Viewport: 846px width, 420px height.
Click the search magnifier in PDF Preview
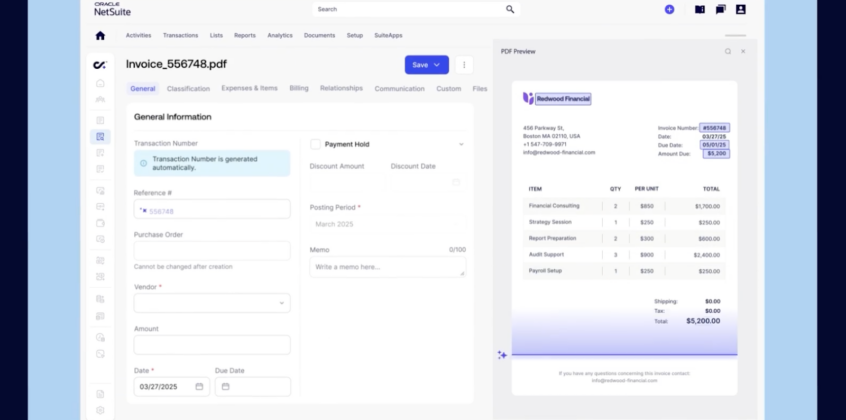728,51
